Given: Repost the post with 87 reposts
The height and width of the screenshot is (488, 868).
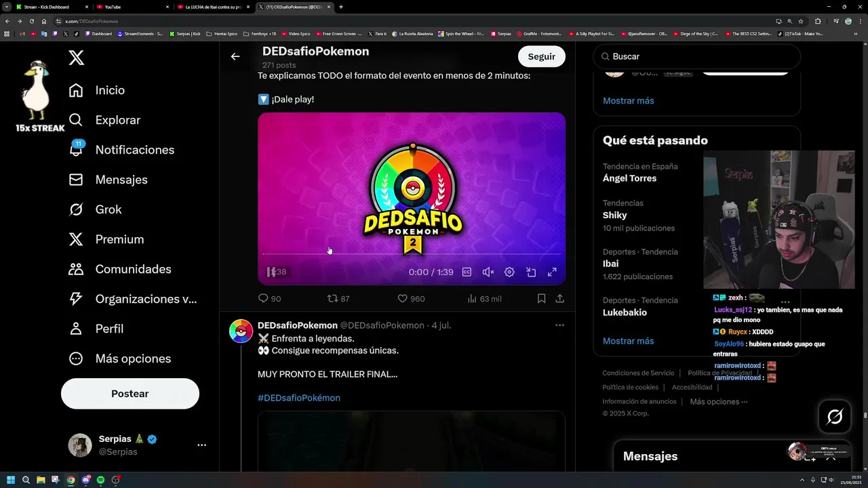Looking at the screenshot, I should click(x=338, y=298).
